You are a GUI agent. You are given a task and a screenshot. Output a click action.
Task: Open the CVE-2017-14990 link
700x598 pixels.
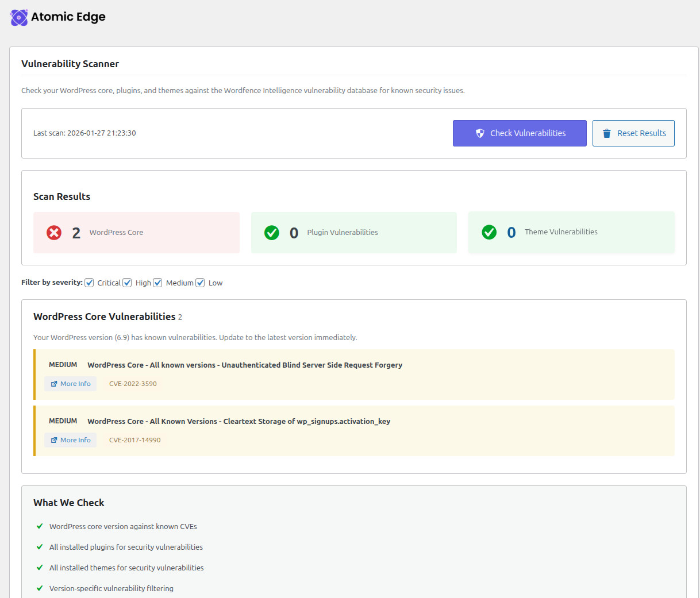pyautogui.click(x=134, y=439)
